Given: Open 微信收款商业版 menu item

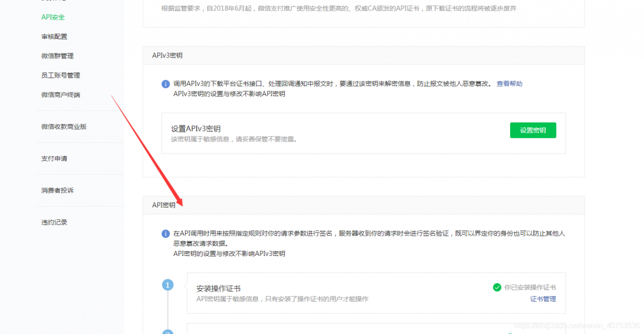Looking at the screenshot, I should coord(64,126).
